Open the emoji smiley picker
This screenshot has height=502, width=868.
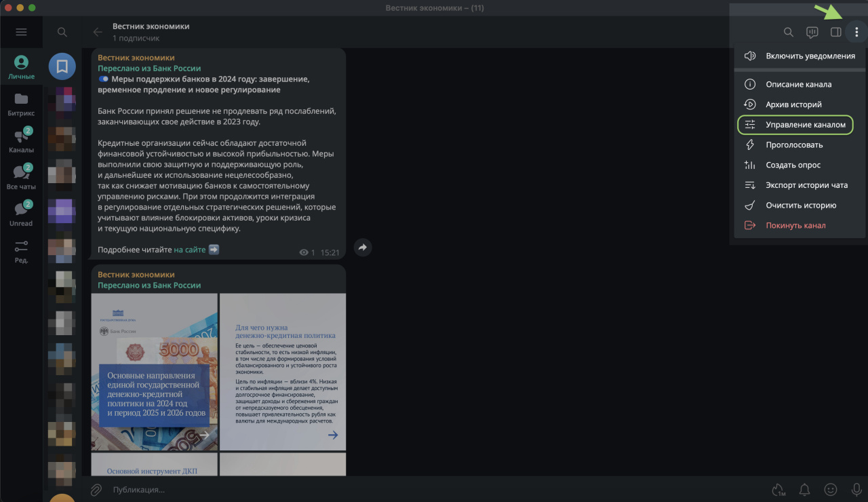(831, 490)
